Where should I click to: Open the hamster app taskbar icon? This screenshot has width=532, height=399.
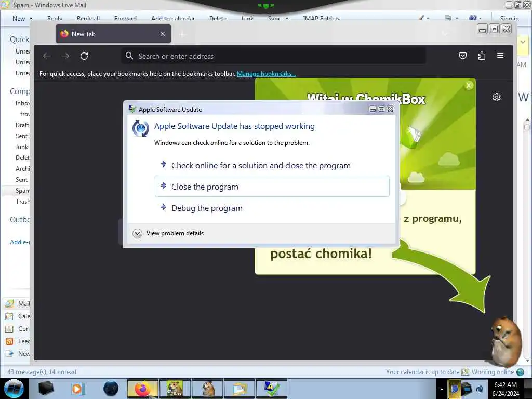pyautogui.click(x=207, y=389)
